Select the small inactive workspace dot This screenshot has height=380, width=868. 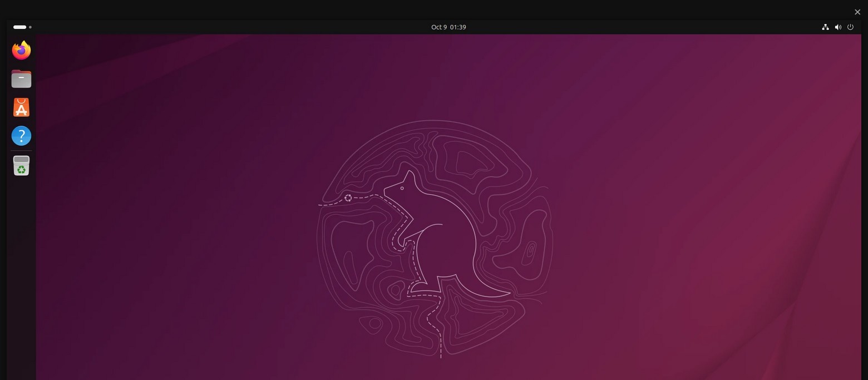pos(30,27)
